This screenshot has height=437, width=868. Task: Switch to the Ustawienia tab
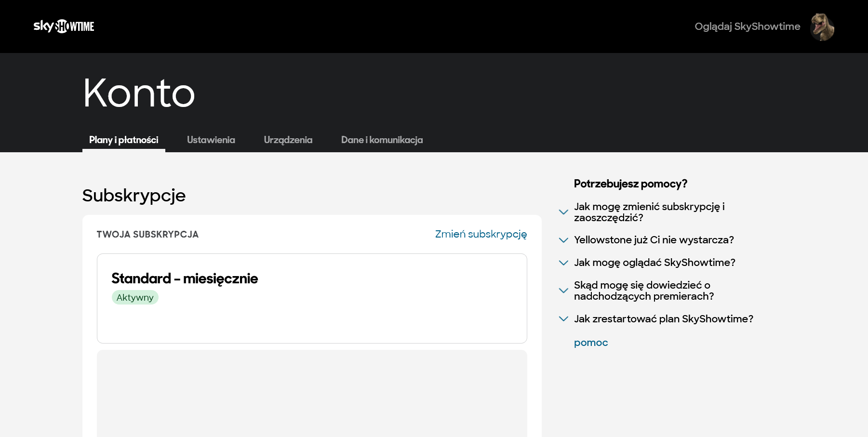pos(211,140)
